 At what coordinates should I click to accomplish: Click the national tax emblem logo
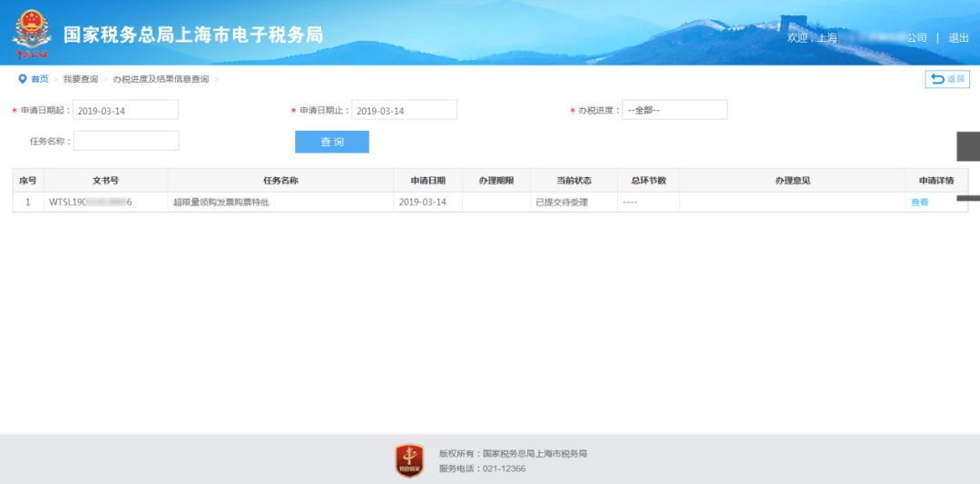(x=32, y=34)
